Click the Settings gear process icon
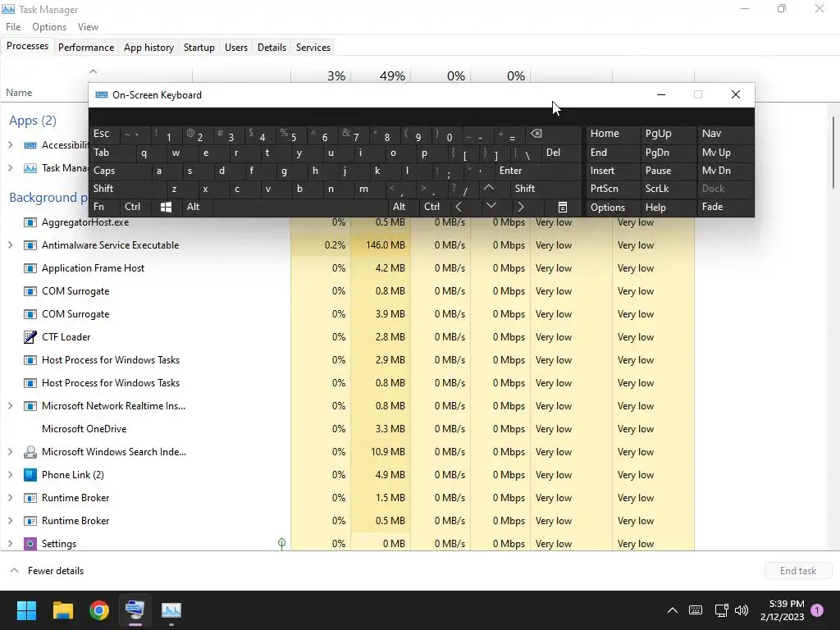This screenshot has height=630, width=840. pos(30,544)
